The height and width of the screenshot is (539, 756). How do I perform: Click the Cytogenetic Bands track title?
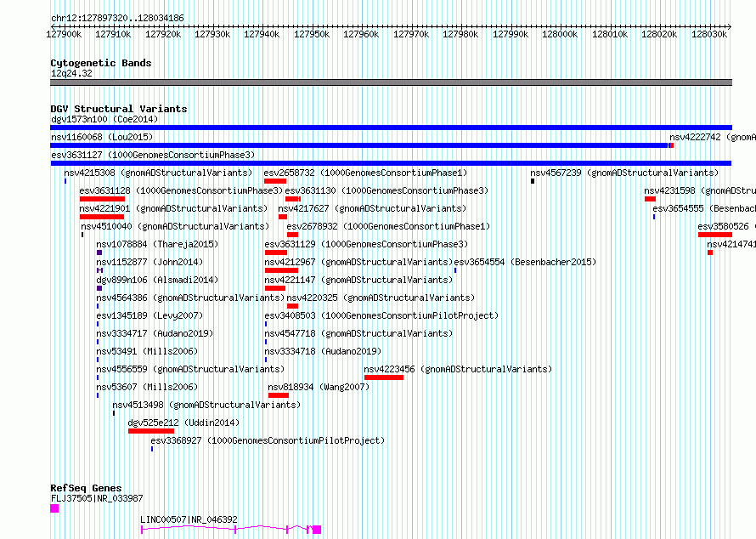click(101, 63)
